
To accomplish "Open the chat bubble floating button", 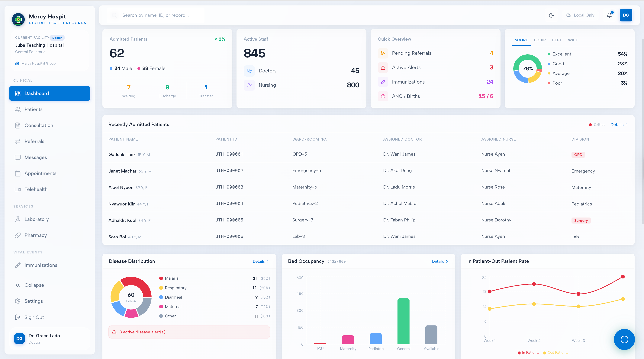I will [624, 339].
